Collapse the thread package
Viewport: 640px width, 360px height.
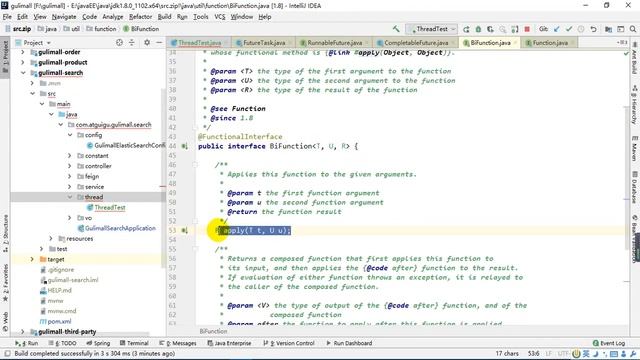point(70,197)
